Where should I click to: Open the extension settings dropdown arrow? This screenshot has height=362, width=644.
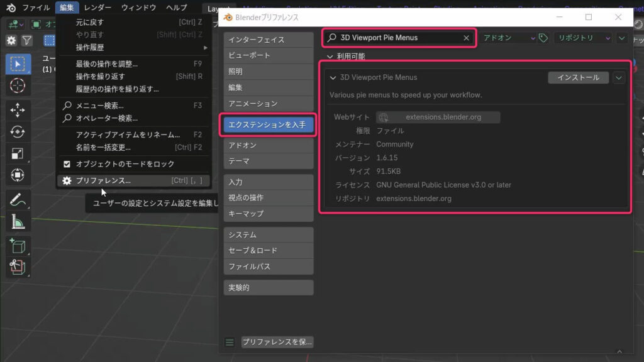[x=622, y=38]
